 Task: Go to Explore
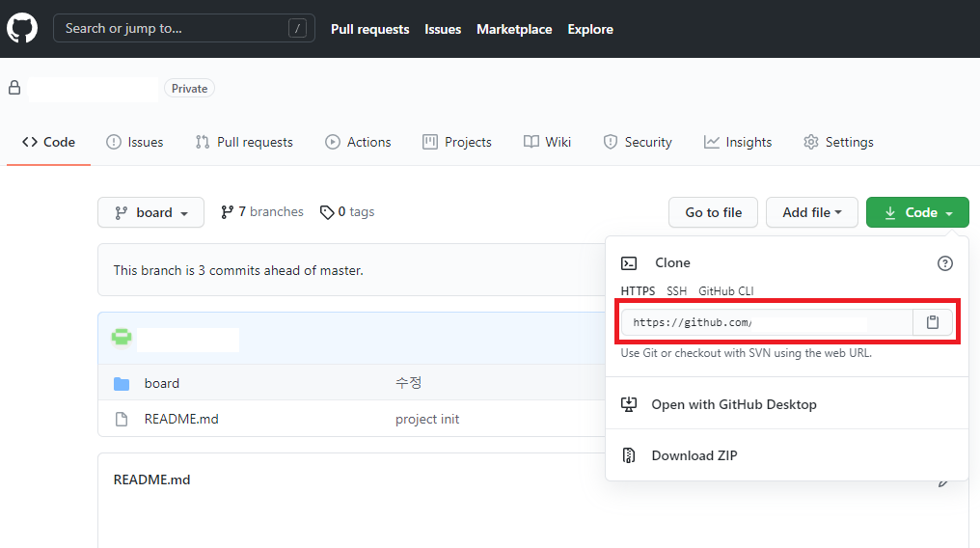[590, 29]
